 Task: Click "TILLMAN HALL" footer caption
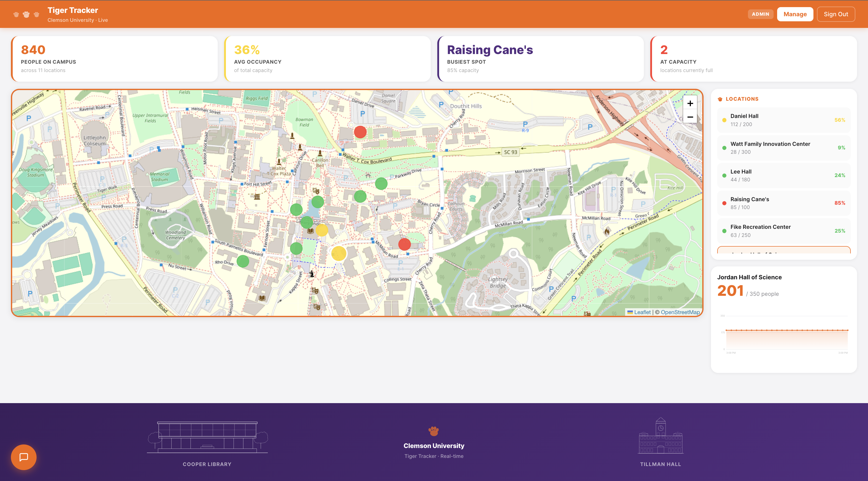click(x=660, y=464)
